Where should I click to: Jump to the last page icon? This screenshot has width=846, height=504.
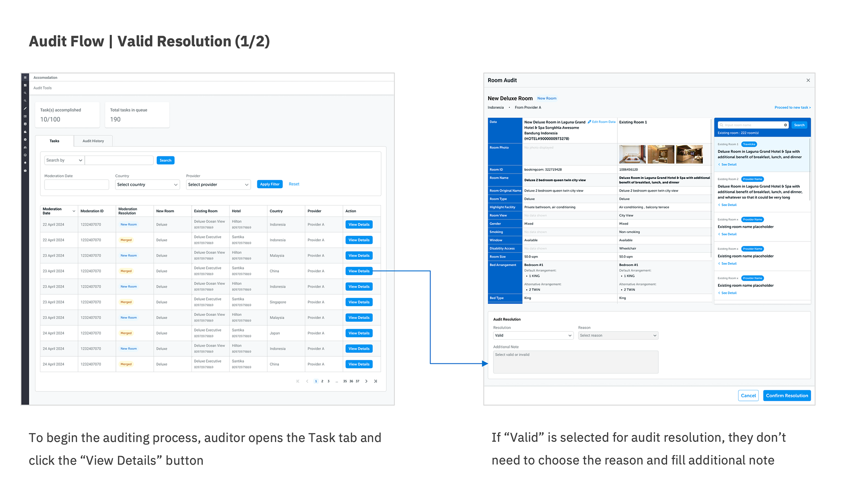click(375, 381)
